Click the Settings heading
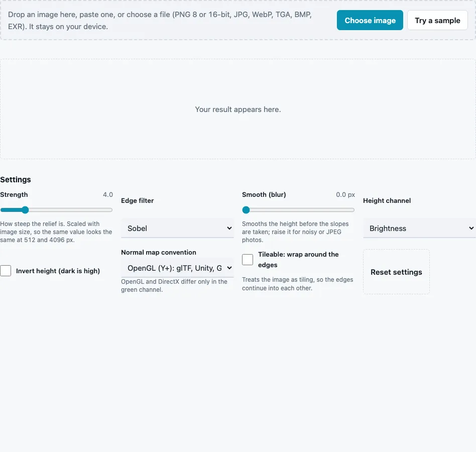This screenshot has height=452, width=476. pos(16,179)
